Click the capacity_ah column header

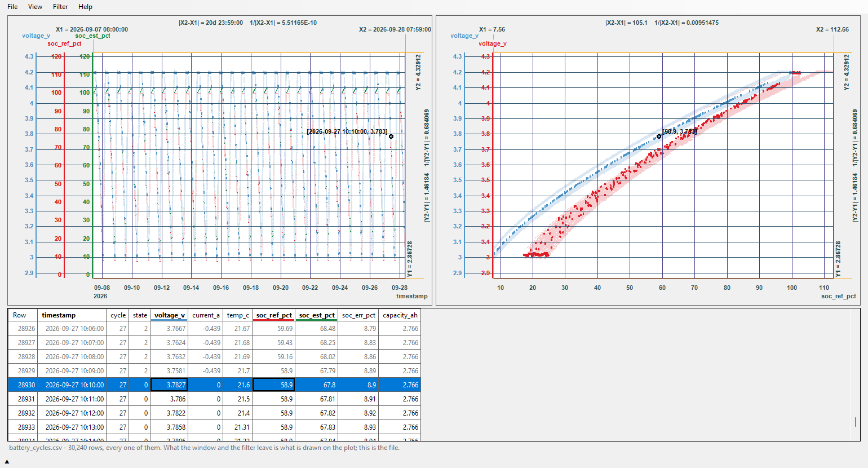(x=400, y=315)
